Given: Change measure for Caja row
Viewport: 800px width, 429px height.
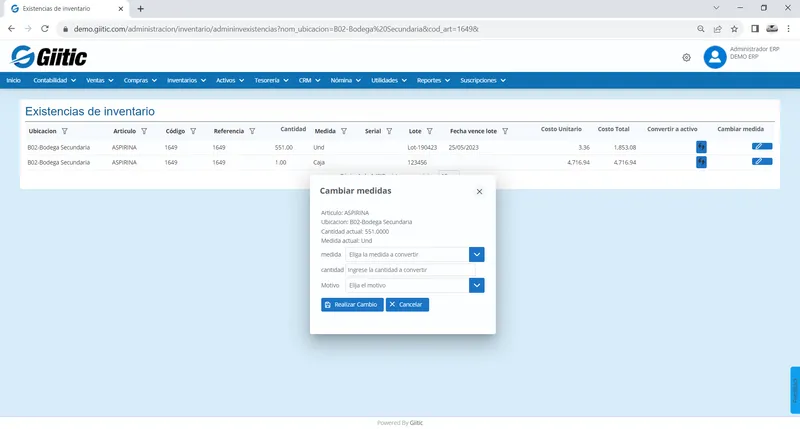Looking at the screenshot, I should (762, 161).
